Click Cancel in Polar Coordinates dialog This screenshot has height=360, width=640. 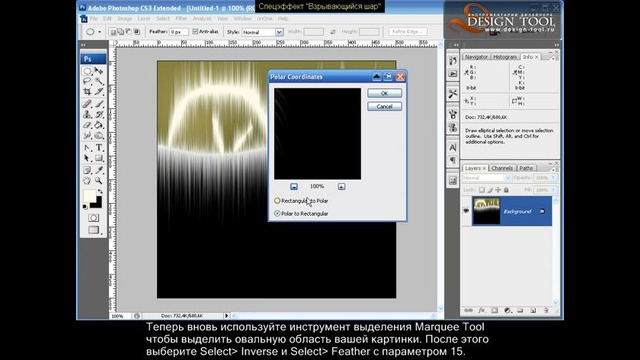[384, 106]
